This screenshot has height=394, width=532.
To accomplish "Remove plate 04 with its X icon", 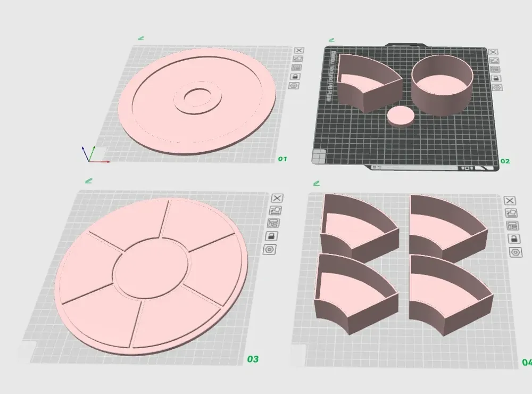I will tap(510, 201).
